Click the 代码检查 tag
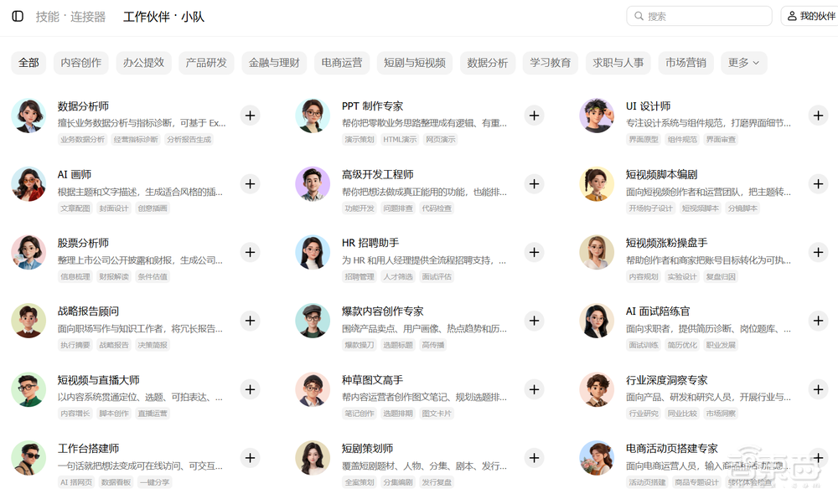838x504 pixels. point(437,208)
